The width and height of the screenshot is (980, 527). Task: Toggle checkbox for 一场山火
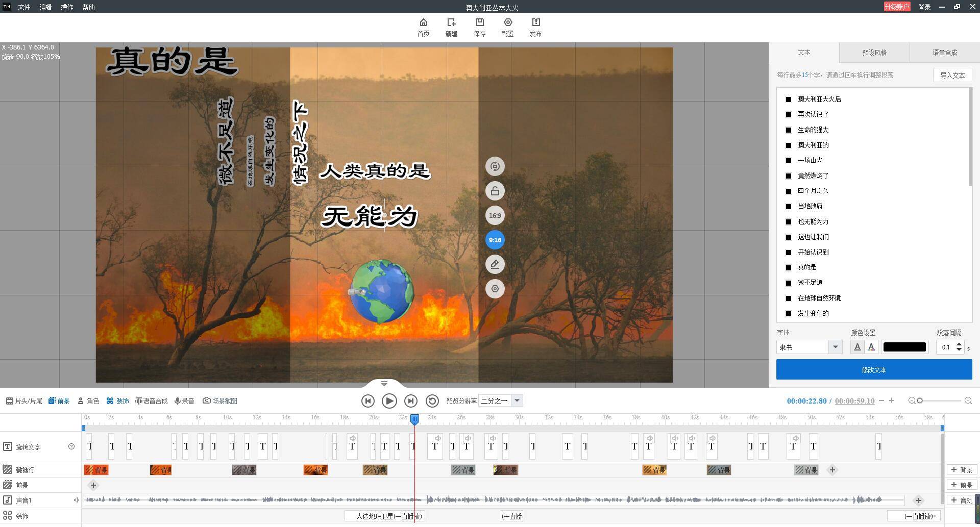[x=788, y=161]
